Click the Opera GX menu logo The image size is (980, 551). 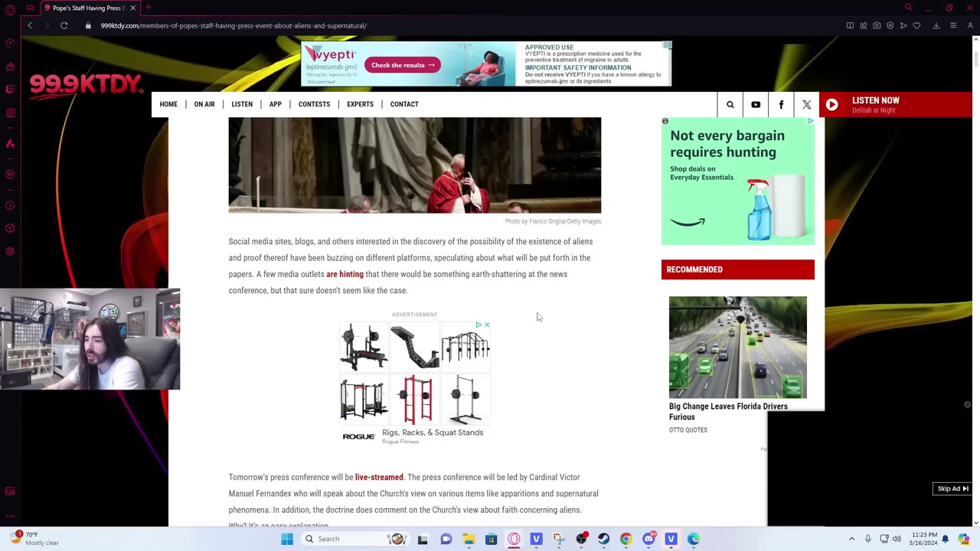point(10,9)
